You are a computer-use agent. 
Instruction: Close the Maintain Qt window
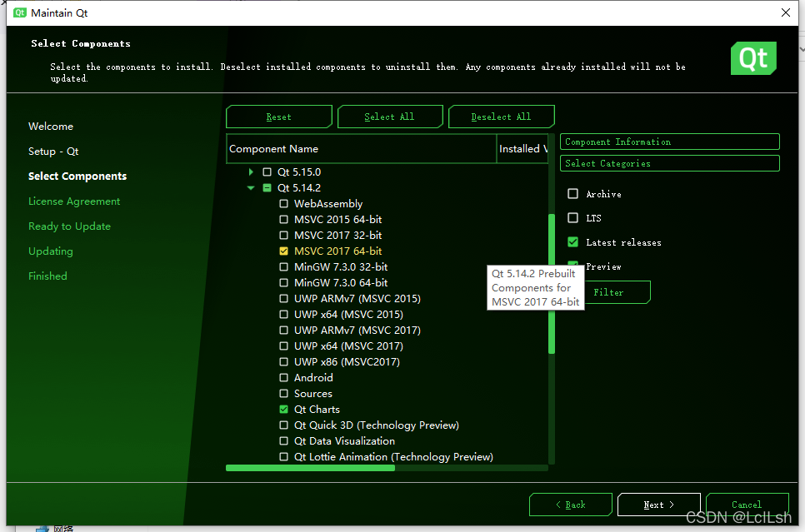[x=786, y=12]
